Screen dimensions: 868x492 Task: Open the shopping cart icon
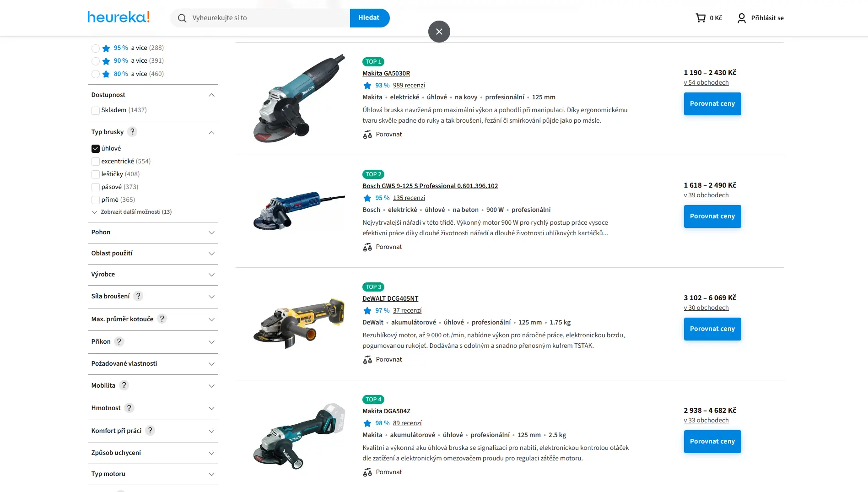(700, 18)
